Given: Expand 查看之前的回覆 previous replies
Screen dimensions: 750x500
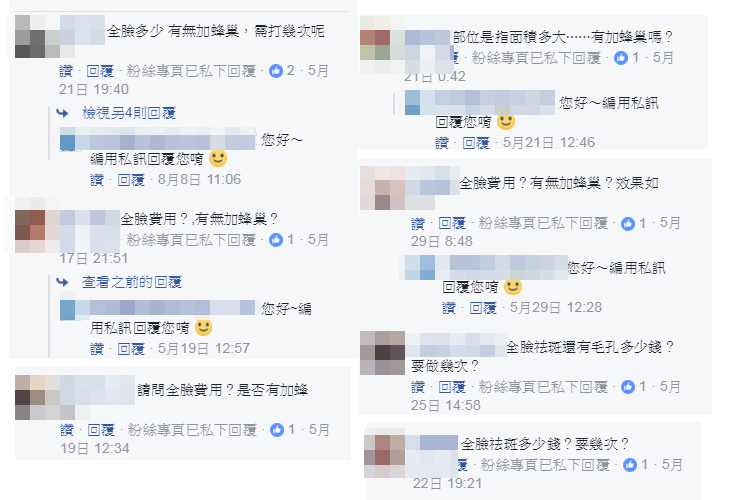Looking at the screenshot, I should coord(132,282).
